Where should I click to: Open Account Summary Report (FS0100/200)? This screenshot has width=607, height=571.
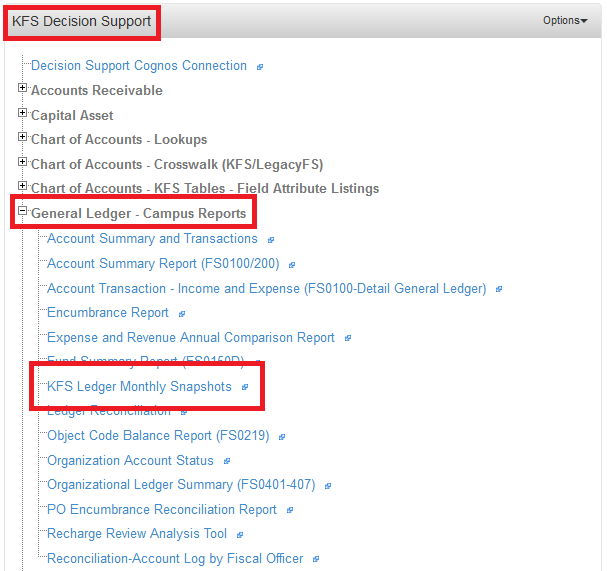163,264
